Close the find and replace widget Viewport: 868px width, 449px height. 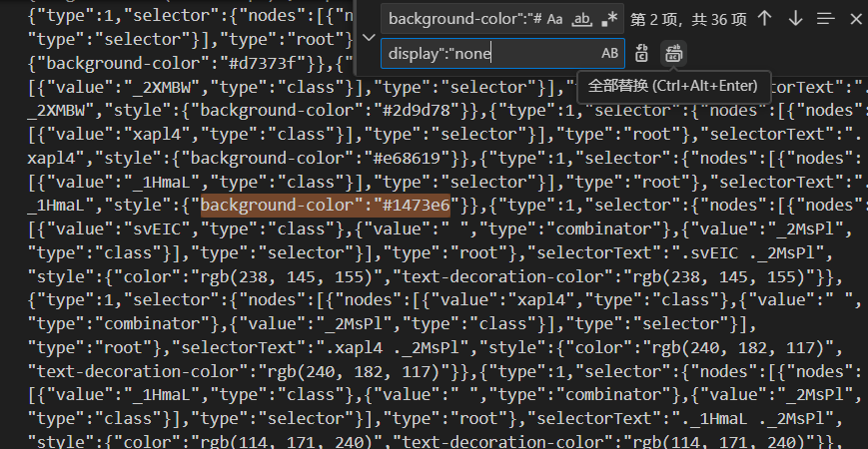(855, 18)
